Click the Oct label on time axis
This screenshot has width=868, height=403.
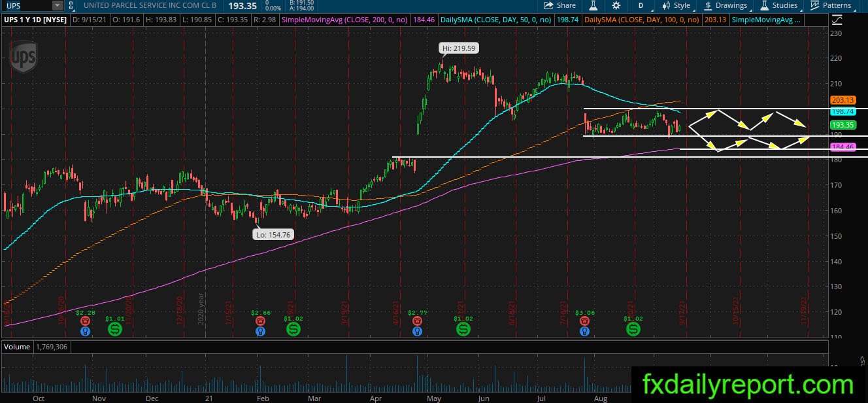39,397
